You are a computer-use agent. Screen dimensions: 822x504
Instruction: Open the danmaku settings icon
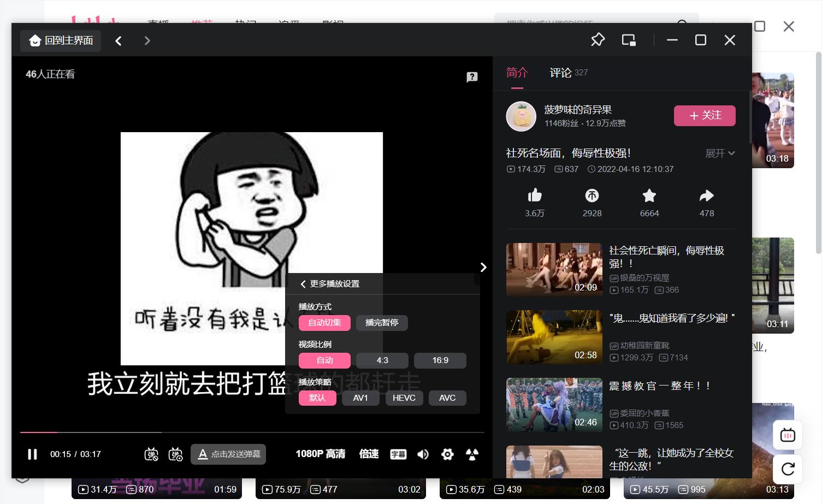coord(175,454)
